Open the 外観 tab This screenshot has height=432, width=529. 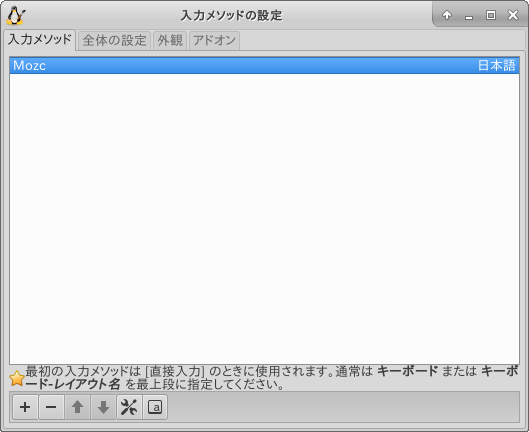pos(170,40)
